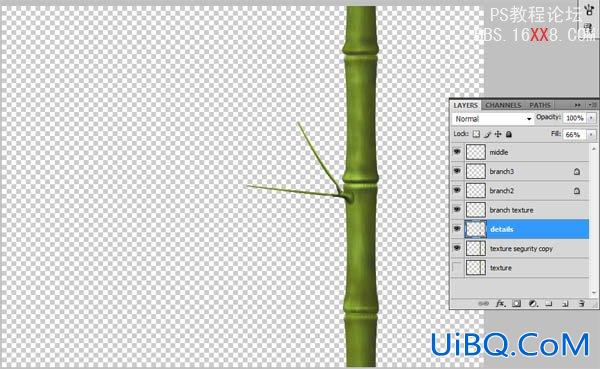Image resolution: width=600 pixels, height=369 pixels.
Task: Create a new layer
Action: tap(565, 304)
